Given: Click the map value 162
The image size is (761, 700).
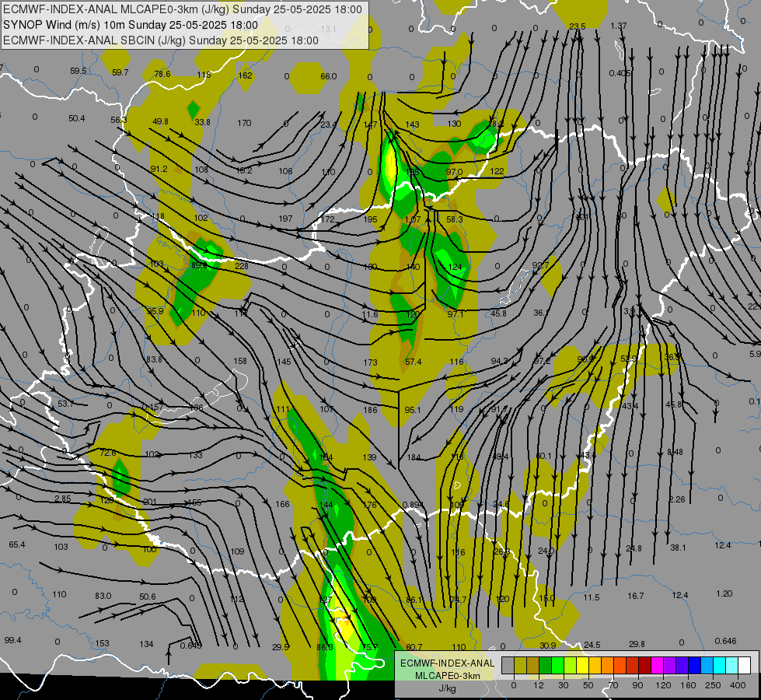Looking at the screenshot, I should (245, 75).
